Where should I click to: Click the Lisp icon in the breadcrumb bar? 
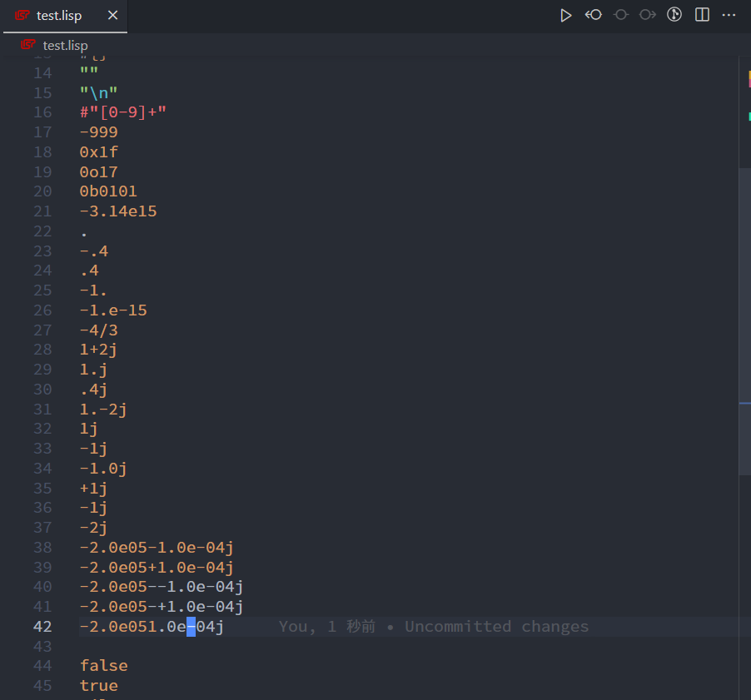pyautogui.click(x=27, y=46)
